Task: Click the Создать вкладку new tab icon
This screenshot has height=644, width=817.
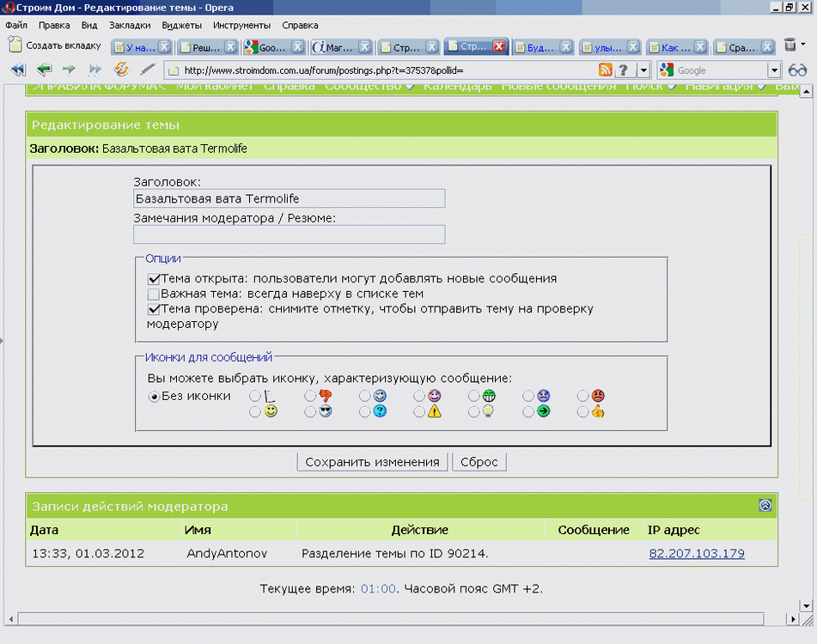Action: [x=15, y=45]
